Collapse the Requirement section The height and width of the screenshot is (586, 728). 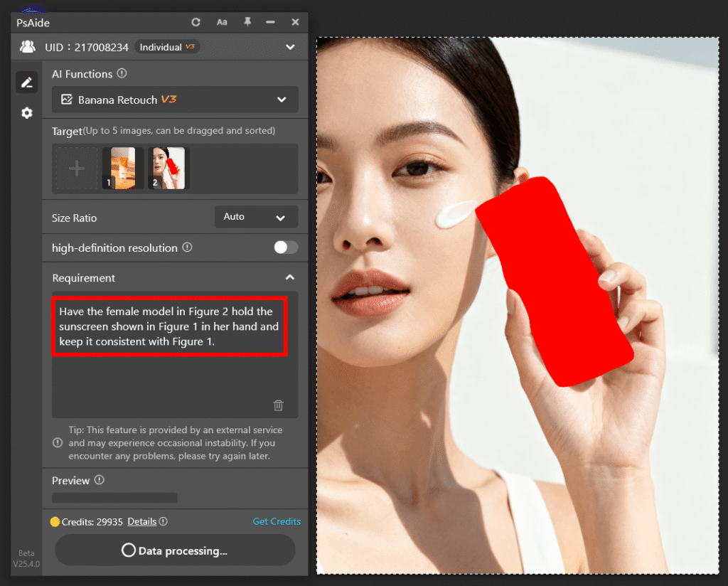pyautogui.click(x=289, y=277)
